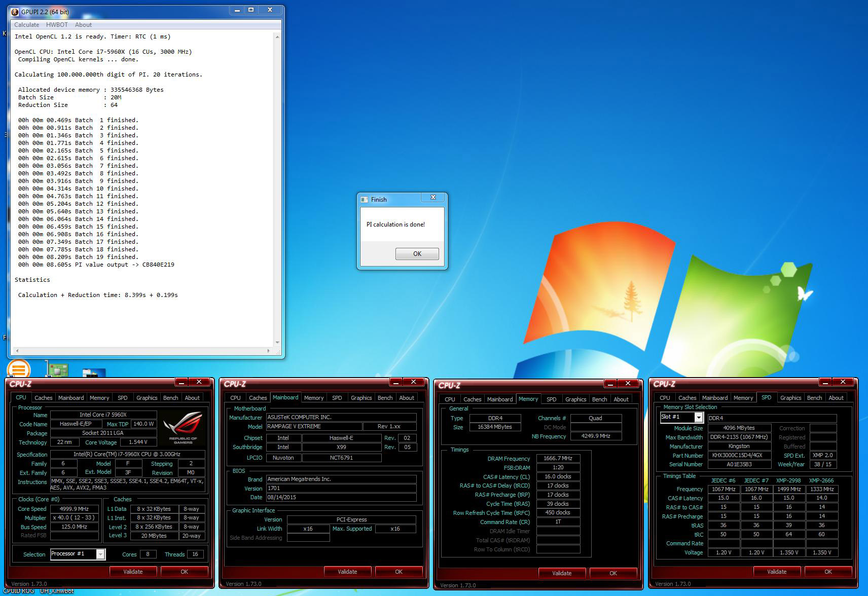Click the DRAM Frequency value '1666.7 MHz'
Screen dimensions: 868x596
point(558,459)
